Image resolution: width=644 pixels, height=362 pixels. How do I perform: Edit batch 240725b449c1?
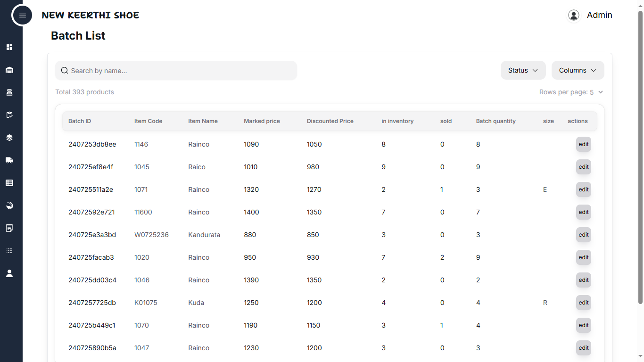click(584, 325)
